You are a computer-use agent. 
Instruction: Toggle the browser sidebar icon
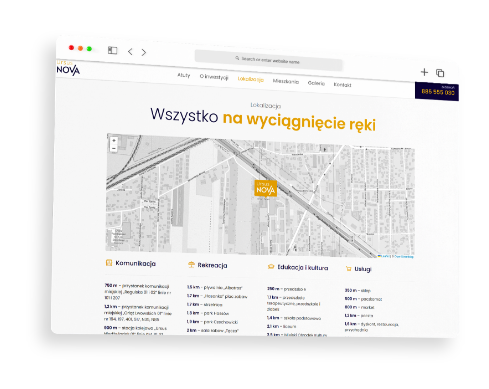pos(112,50)
